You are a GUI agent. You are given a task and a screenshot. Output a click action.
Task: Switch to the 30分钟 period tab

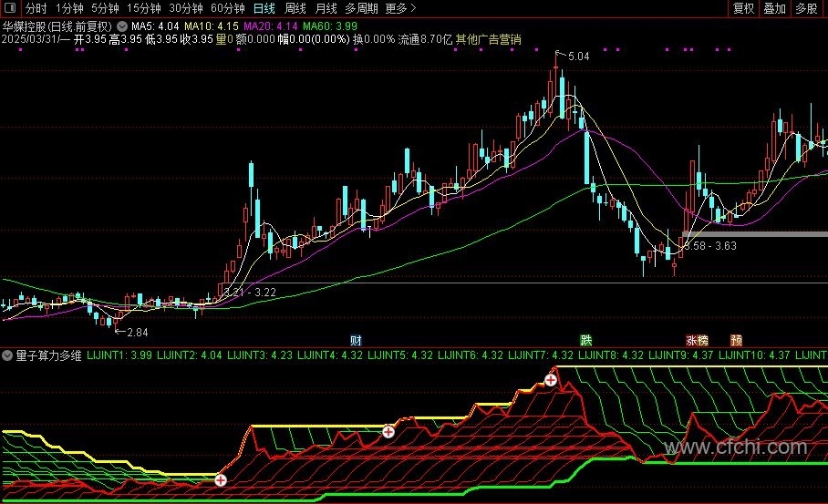[185, 8]
